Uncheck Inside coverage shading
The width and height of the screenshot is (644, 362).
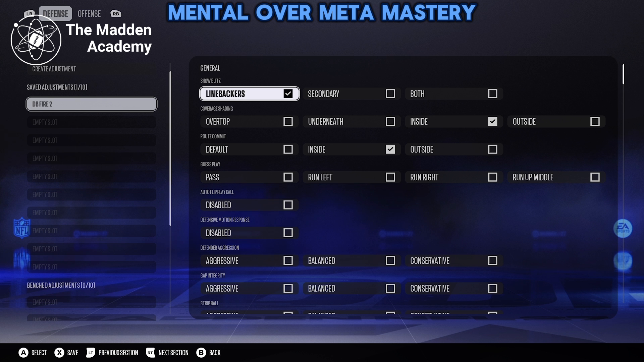point(454,122)
